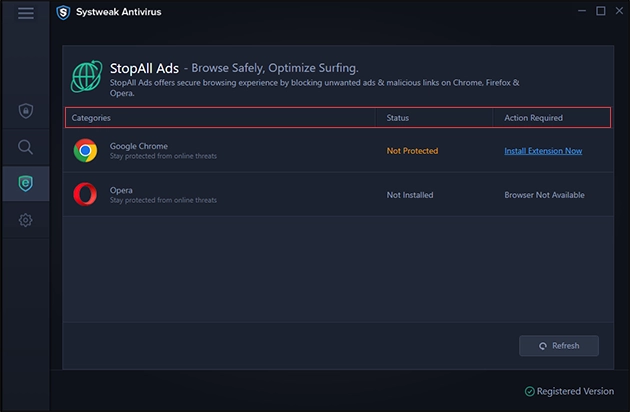Open settings gear in sidebar
Image resolution: width=630 pixels, height=412 pixels.
point(26,220)
